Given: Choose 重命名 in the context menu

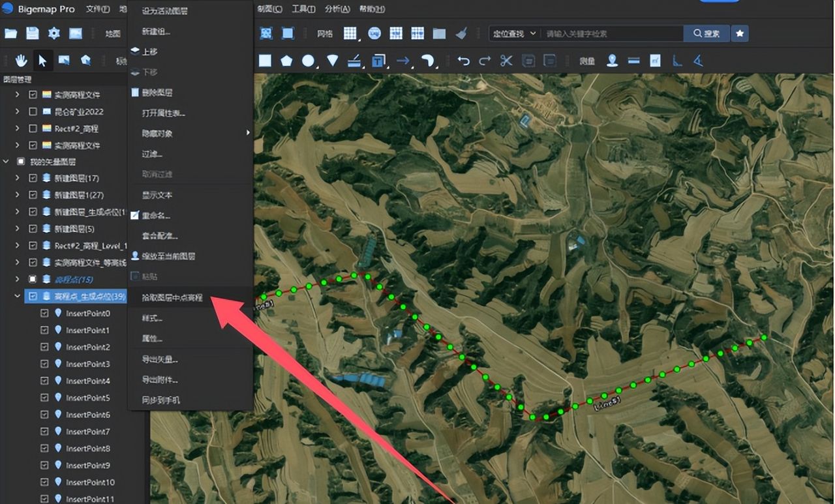Looking at the screenshot, I should [x=190, y=215].
